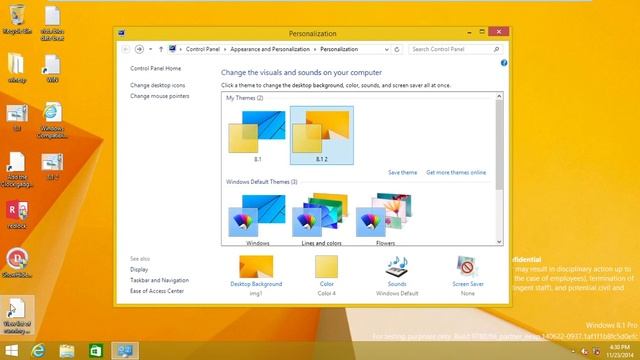Click Control Panel in the breadcrumb
640x360 pixels.
(203, 49)
